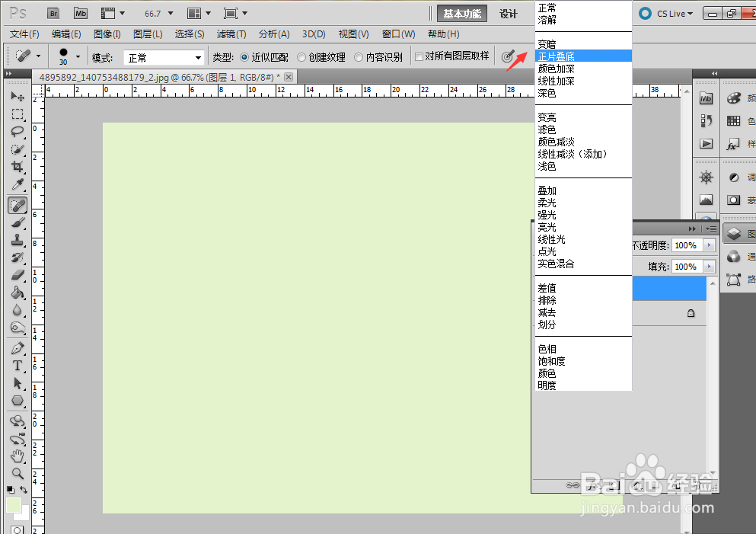The image size is (756, 534).
Task: Open the 滤镜(T) menu
Action: pyautogui.click(x=231, y=34)
